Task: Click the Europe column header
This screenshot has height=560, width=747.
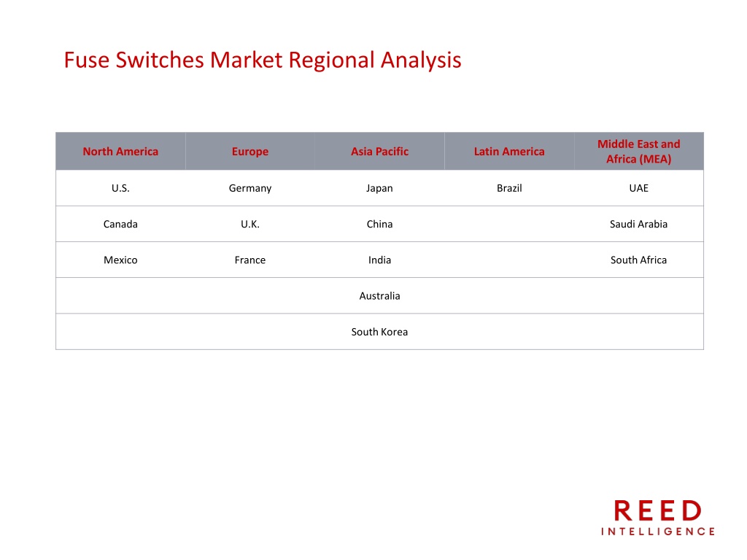Action: pyautogui.click(x=250, y=152)
